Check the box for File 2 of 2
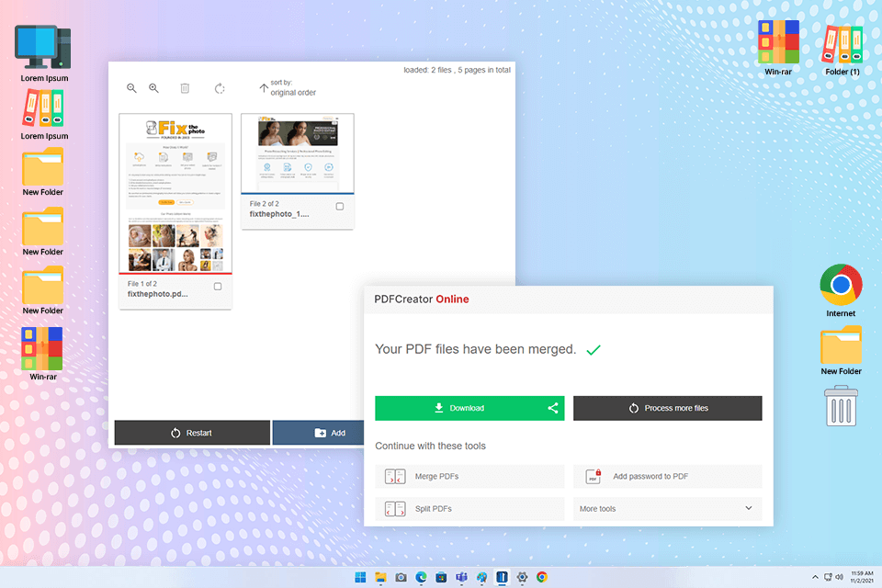The width and height of the screenshot is (882, 588). [x=340, y=207]
